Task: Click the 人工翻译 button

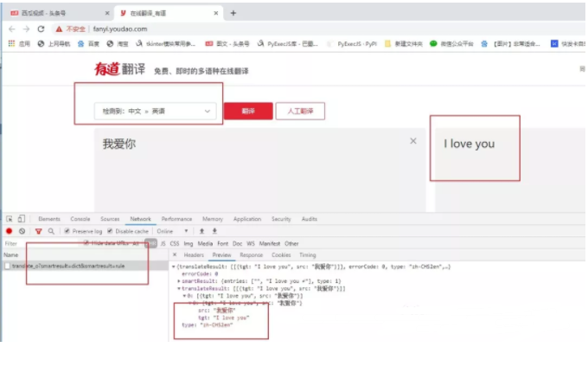Action: [300, 111]
